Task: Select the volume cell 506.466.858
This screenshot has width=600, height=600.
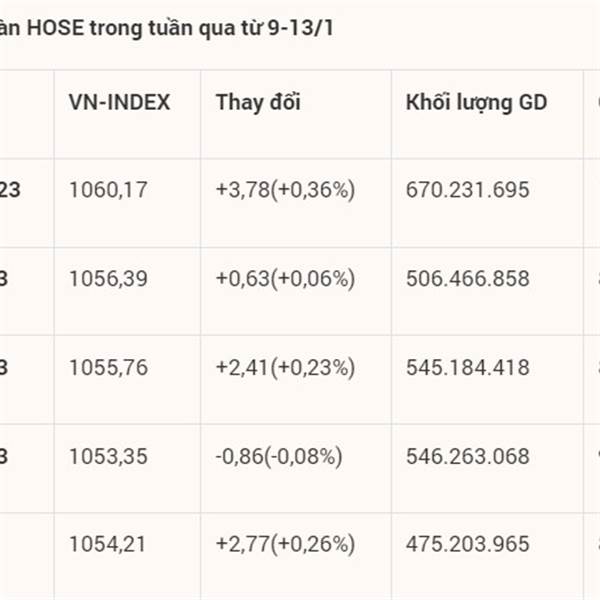Action: click(468, 279)
